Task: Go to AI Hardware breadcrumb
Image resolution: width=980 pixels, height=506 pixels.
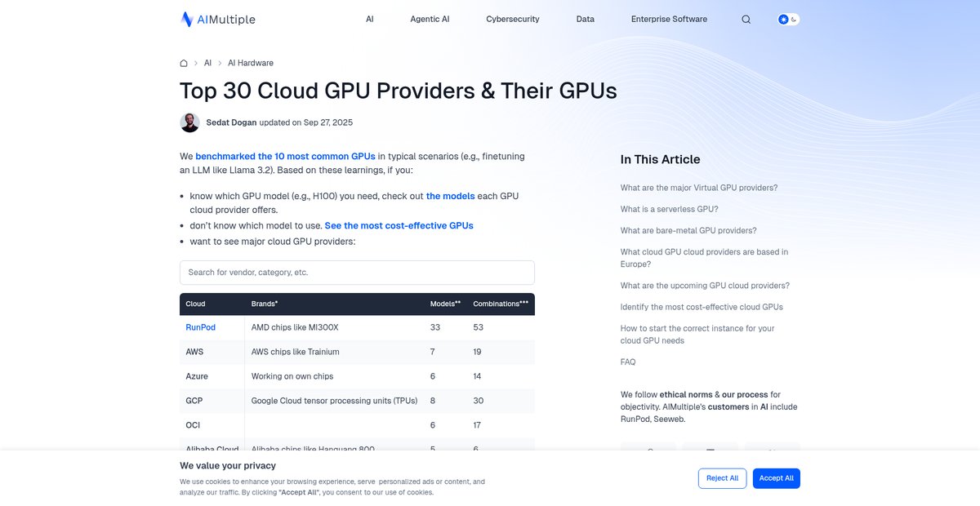Action: pos(251,63)
